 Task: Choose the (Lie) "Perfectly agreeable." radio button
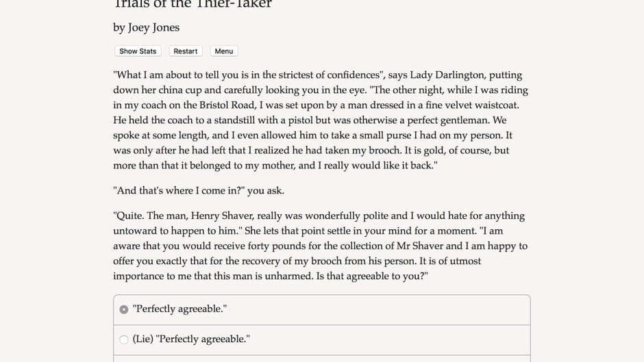124,339
